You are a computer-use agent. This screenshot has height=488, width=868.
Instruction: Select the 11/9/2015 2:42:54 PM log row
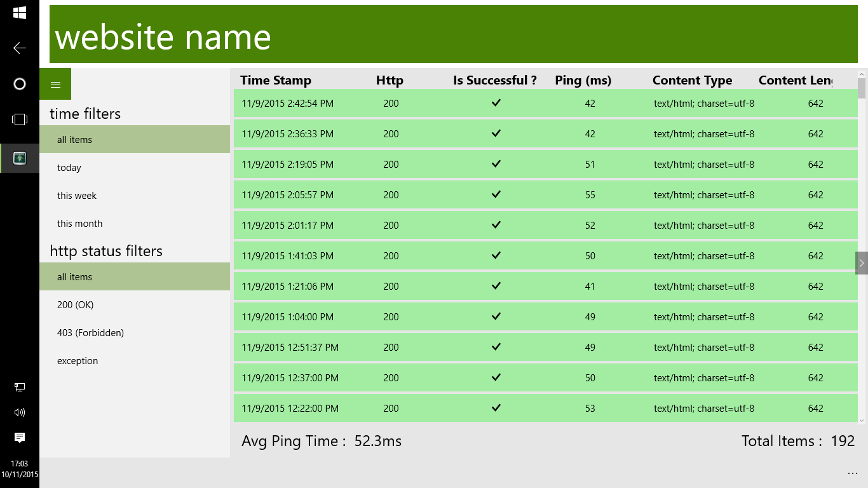pyautogui.click(x=545, y=104)
